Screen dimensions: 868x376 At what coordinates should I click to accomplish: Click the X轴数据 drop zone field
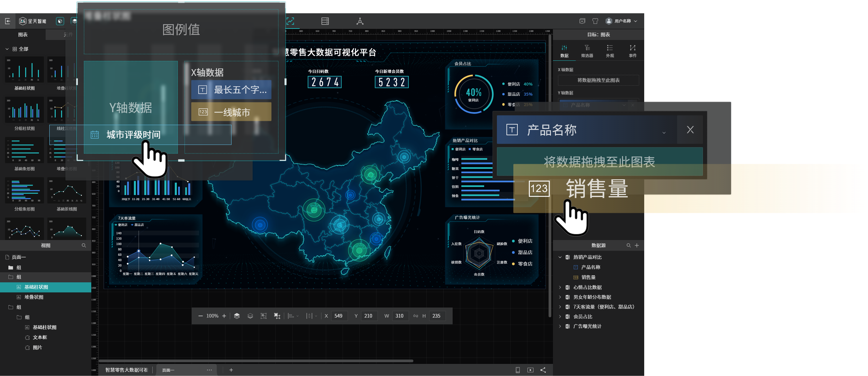click(599, 80)
